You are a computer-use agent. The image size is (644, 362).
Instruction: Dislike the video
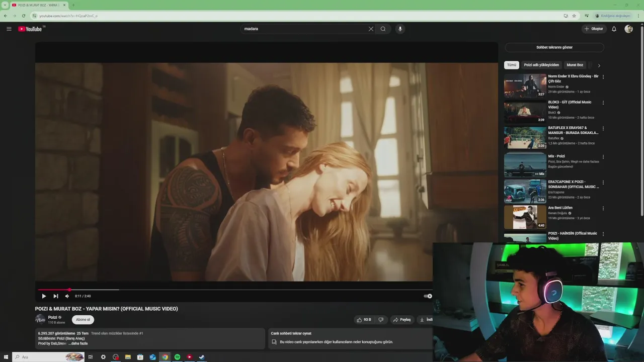coord(381,320)
